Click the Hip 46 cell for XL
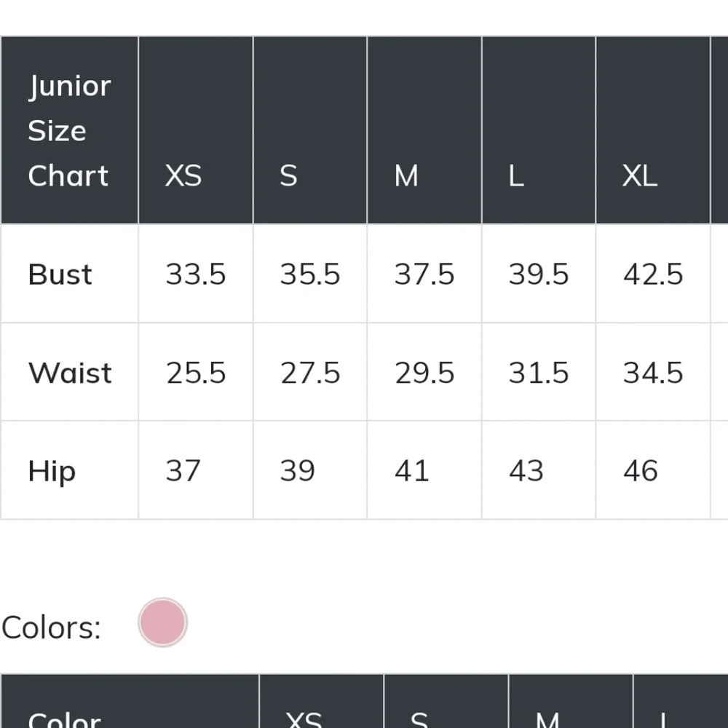This screenshot has height=728, width=728. [653, 470]
